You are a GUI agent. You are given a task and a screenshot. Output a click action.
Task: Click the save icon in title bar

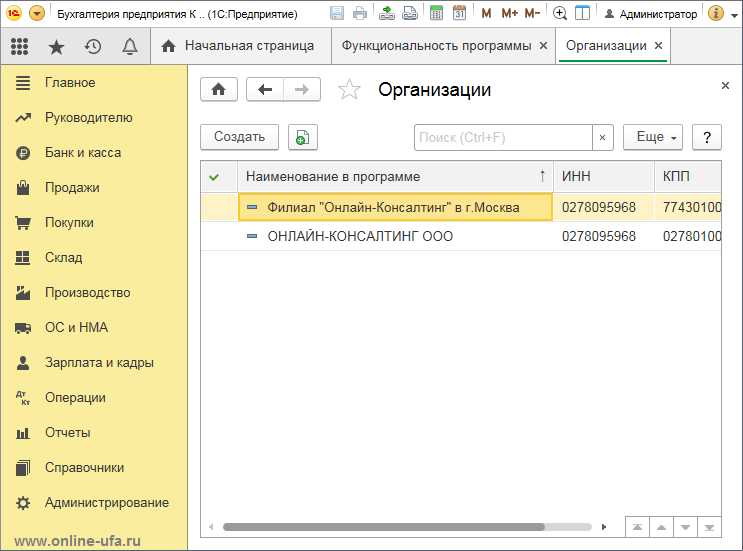tap(337, 13)
